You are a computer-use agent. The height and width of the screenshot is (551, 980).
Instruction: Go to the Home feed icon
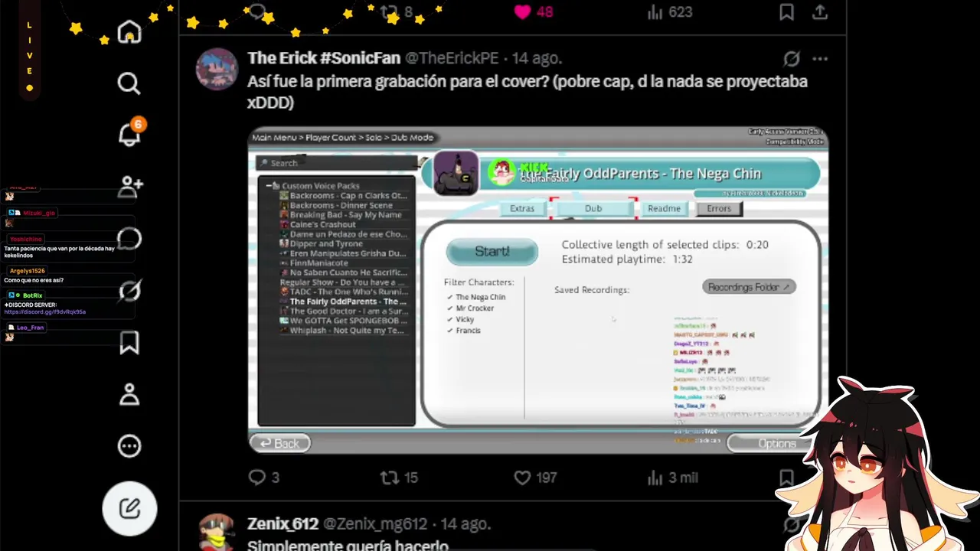click(x=129, y=32)
